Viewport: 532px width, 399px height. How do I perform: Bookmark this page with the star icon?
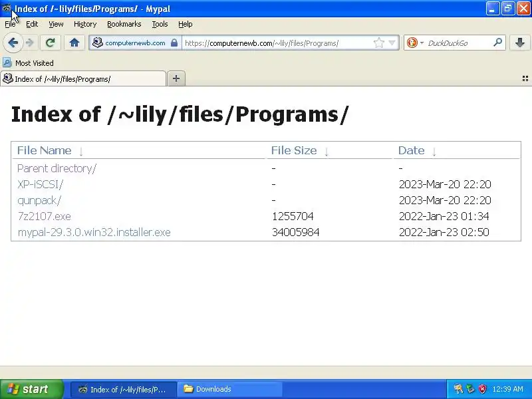(x=378, y=43)
